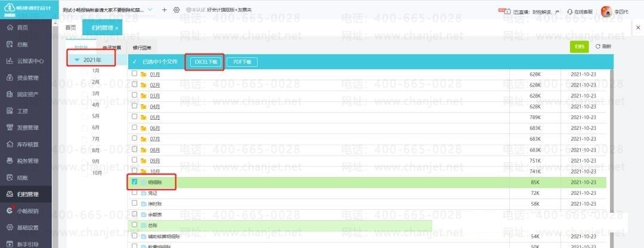
Task: Click the 李四代 user avatar
Action: tap(605, 11)
